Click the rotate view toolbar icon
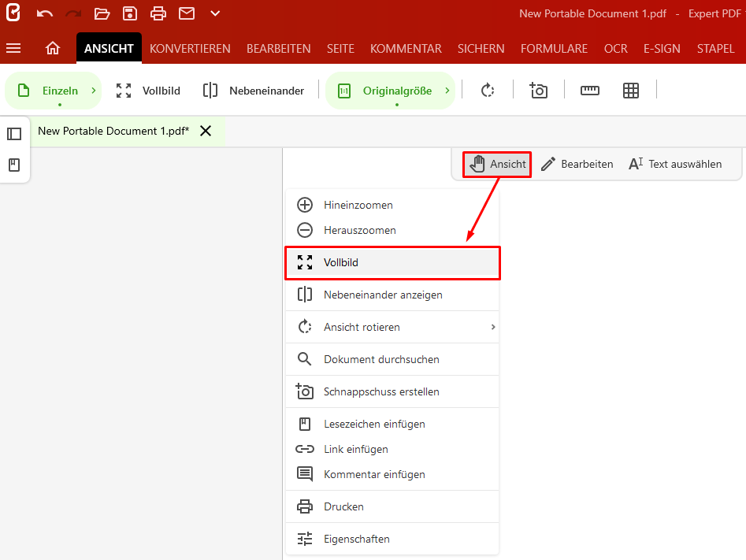This screenshot has width=746, height=560. click(x=488, y=91)
